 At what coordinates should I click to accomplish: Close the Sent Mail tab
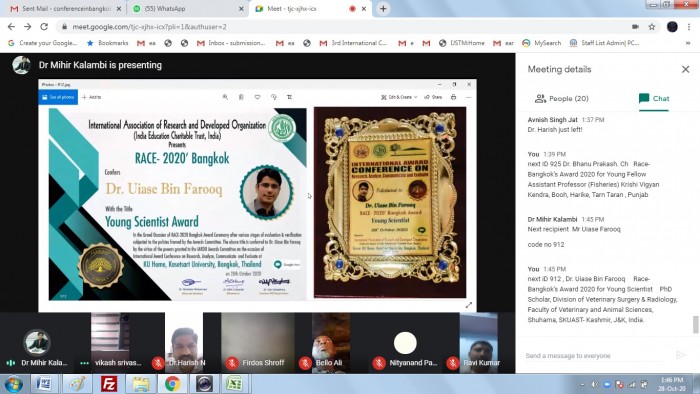pos(119,8)
